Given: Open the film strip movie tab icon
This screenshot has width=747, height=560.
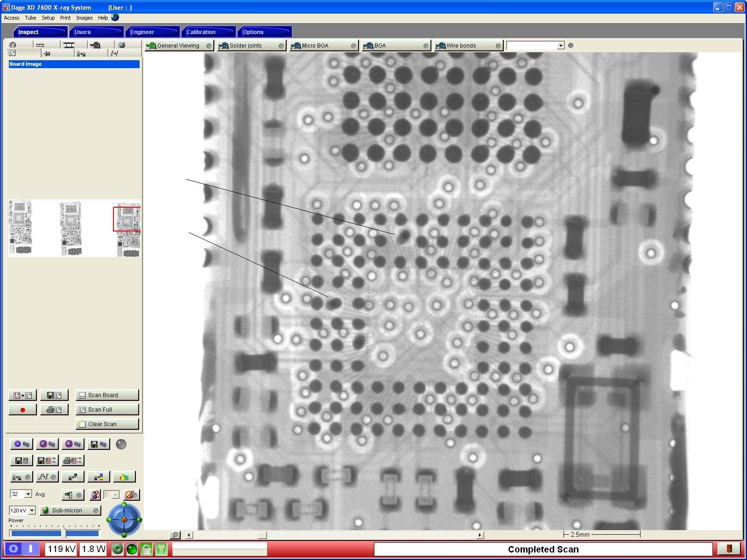Looking at the screenshot, I should point(69,45).
